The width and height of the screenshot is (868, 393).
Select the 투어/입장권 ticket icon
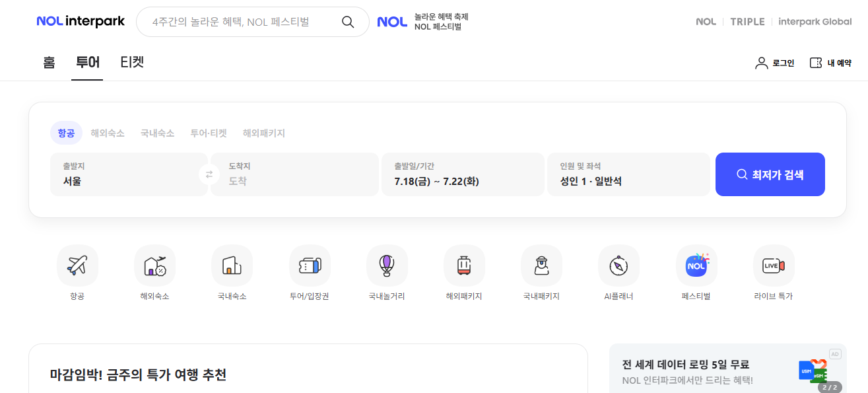(x=310, y=265)
